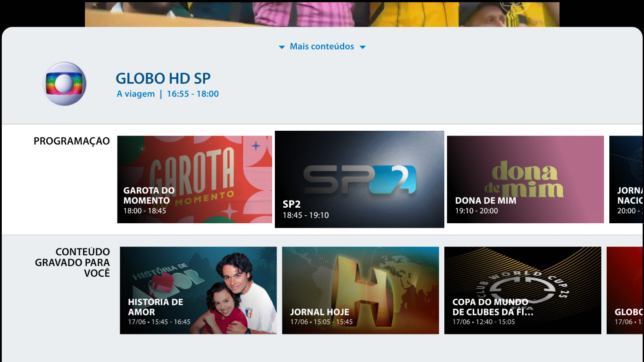Click the 16:55 - 18:00 time slot

pos(193,94)
